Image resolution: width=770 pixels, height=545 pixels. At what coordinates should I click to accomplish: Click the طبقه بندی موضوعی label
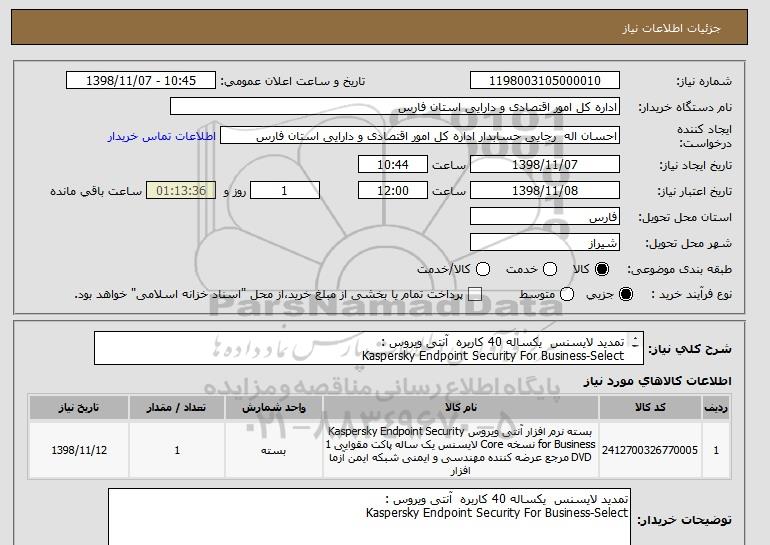(x=680, y=269)
